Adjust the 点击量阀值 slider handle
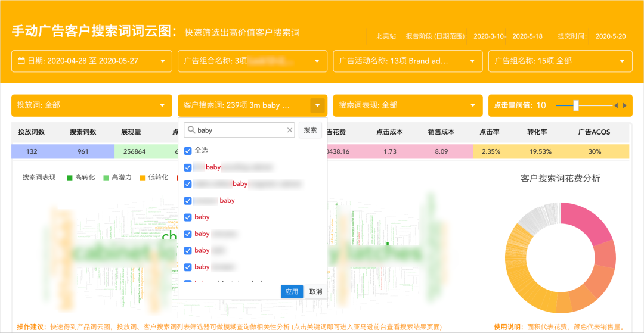 point(576,105)
